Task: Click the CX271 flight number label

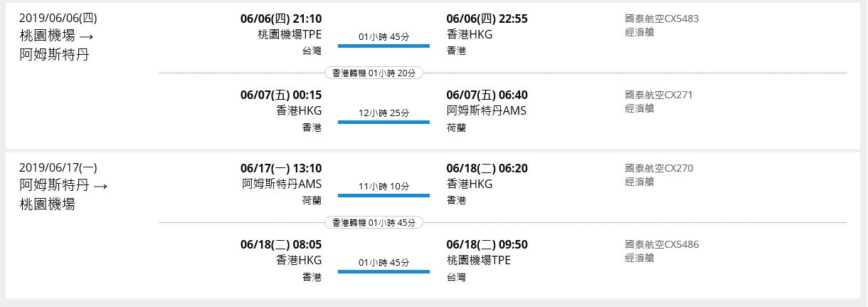Action: point(659,95)
